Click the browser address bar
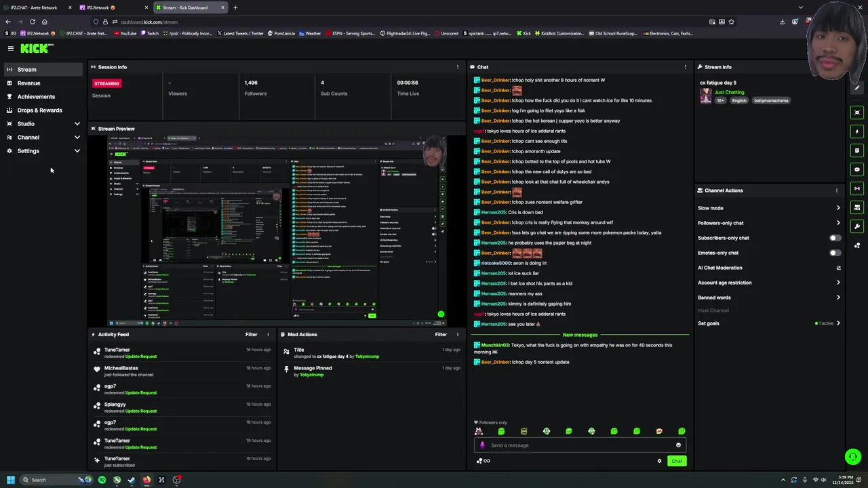This screenshot has height=488, width=868. point(407,22)
